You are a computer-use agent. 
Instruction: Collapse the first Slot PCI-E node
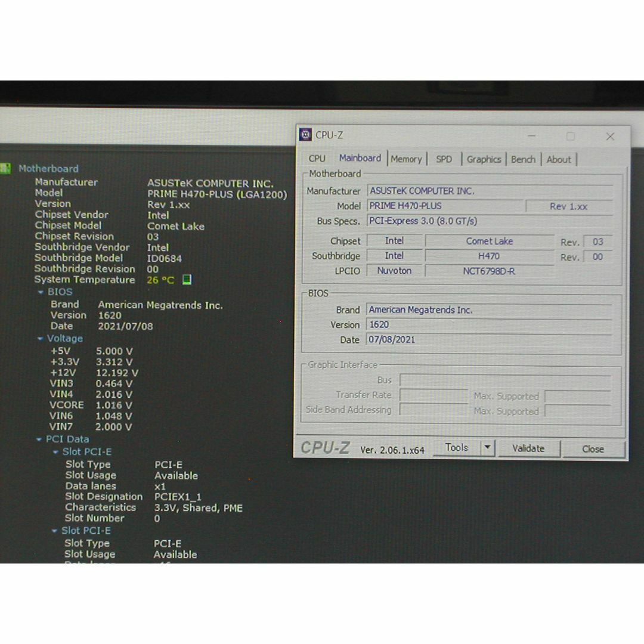pos(55,452)
